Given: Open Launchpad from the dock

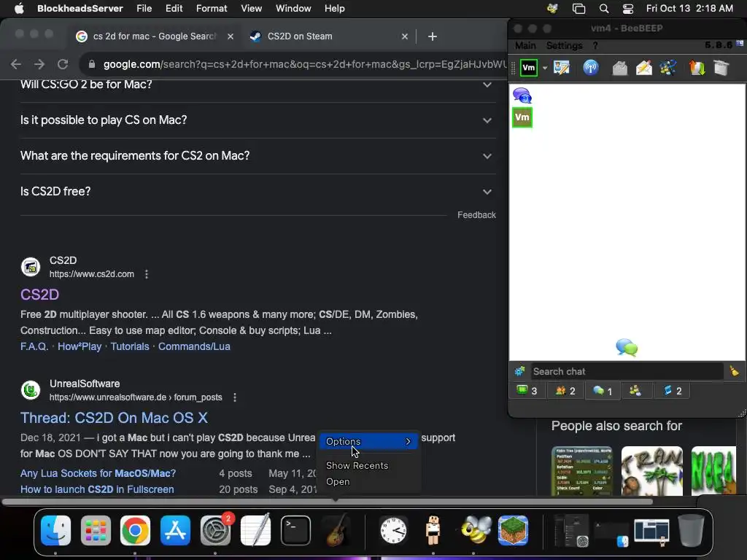Looking at the screenshot, I should tap(96, 530).
